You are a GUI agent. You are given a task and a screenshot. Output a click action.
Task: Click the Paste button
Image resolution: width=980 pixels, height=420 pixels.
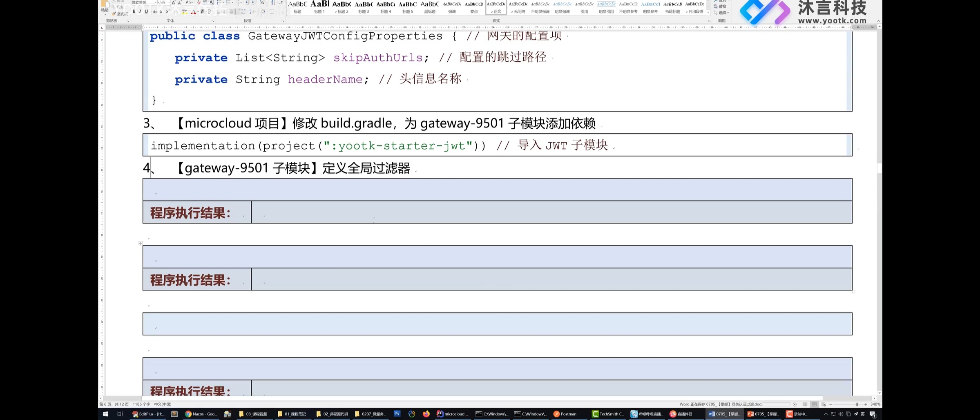tap(105, 7)
